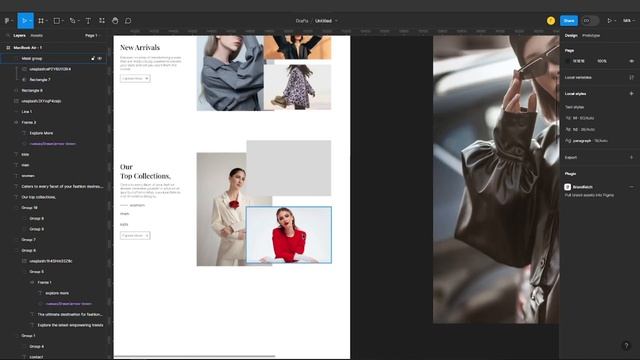Click explore button under New Arrivals
Viewport: 640px width, 360px height.
point(135,78)
